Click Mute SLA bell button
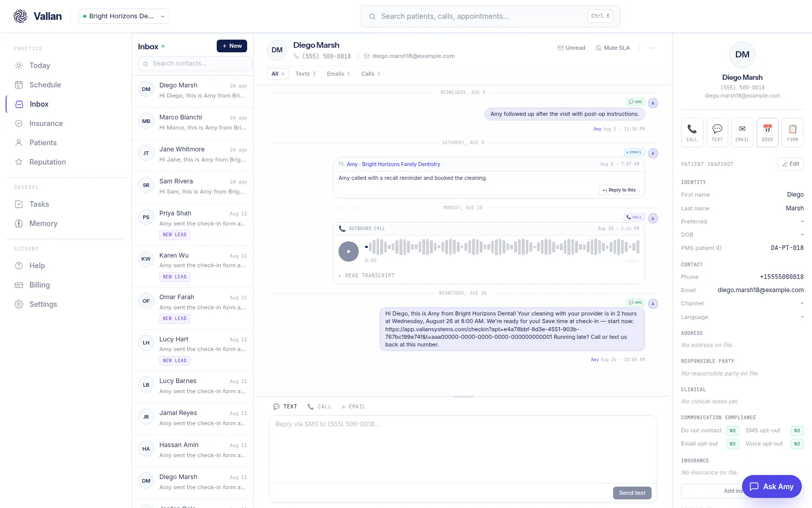The image size is (812, 508). coord(613,48)
